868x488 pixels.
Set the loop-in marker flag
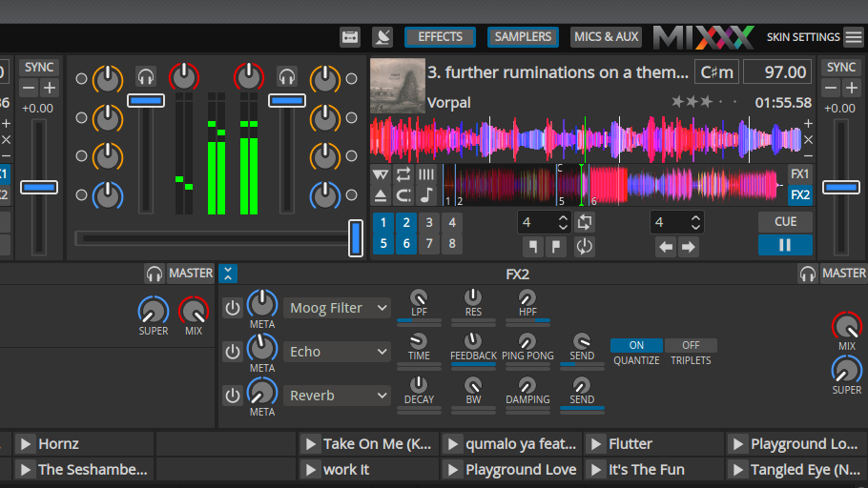(533, 247)
